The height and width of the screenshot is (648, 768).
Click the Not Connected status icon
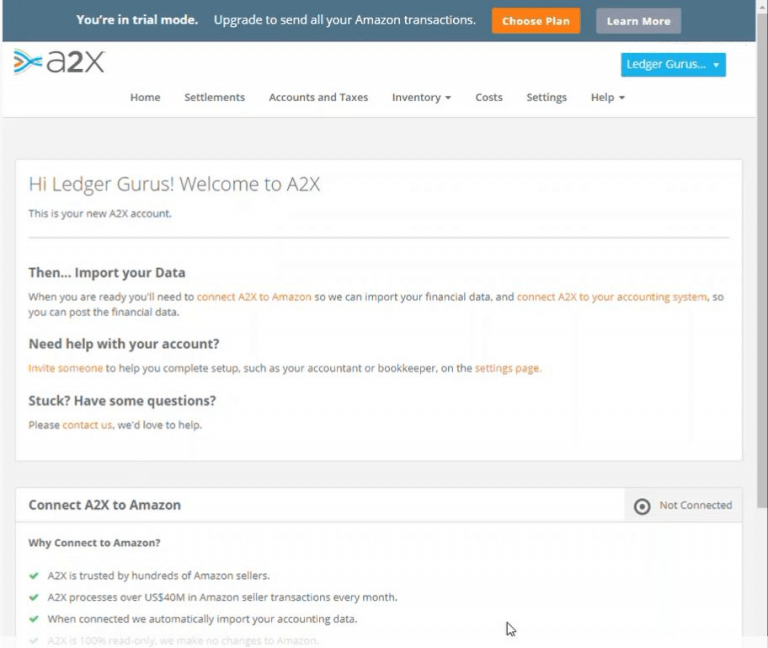click(x=642, y=506)
